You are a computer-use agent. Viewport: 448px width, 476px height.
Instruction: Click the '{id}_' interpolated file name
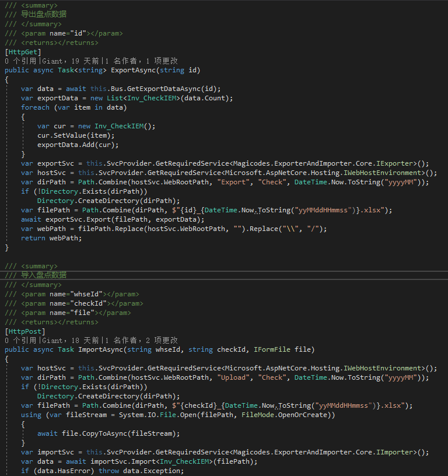[x=190, y=210]
